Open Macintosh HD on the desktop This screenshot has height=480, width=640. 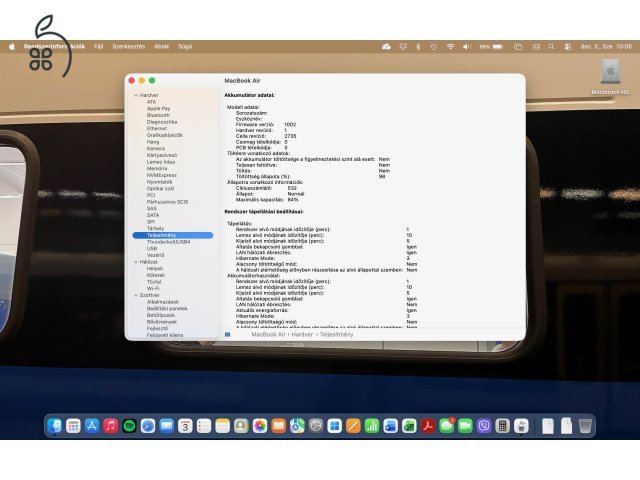click(x=610, y=77)
